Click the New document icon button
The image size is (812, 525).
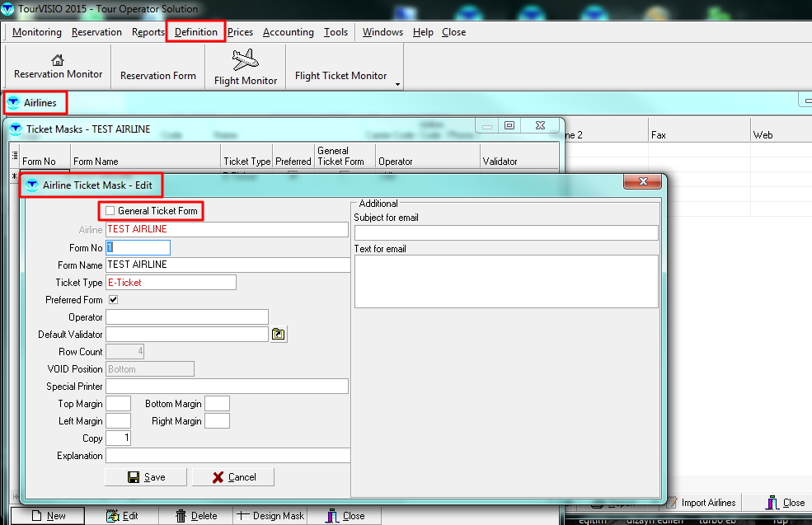[x=36, y=516]
